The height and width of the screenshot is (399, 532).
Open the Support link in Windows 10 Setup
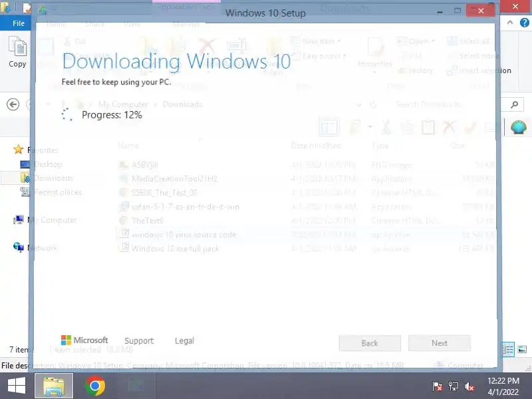point(139,340)
